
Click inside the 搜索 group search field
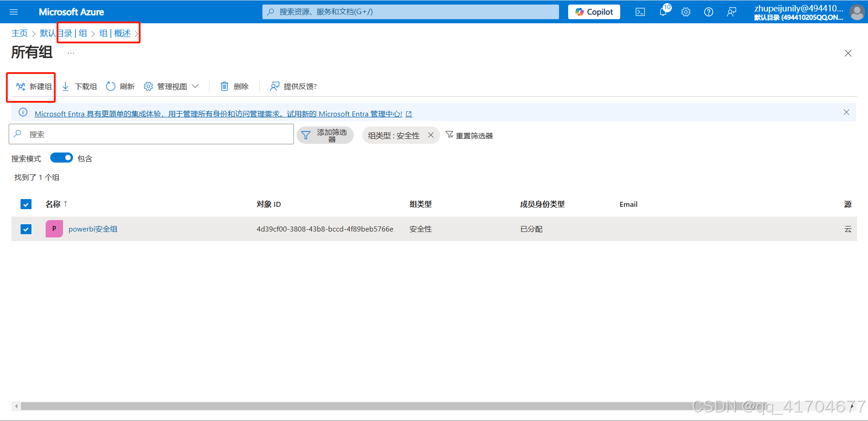pyautogui.click(x=151, y=134)
